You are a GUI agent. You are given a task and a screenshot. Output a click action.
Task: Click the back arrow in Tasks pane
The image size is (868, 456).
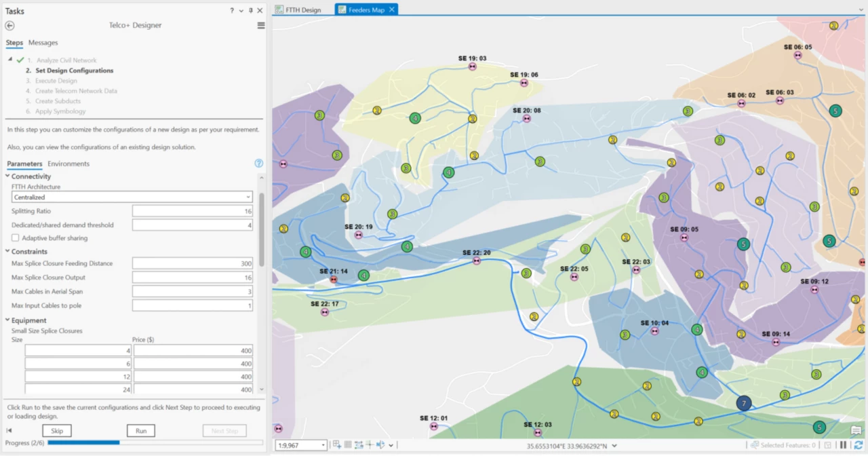click(x=9, y=26)
